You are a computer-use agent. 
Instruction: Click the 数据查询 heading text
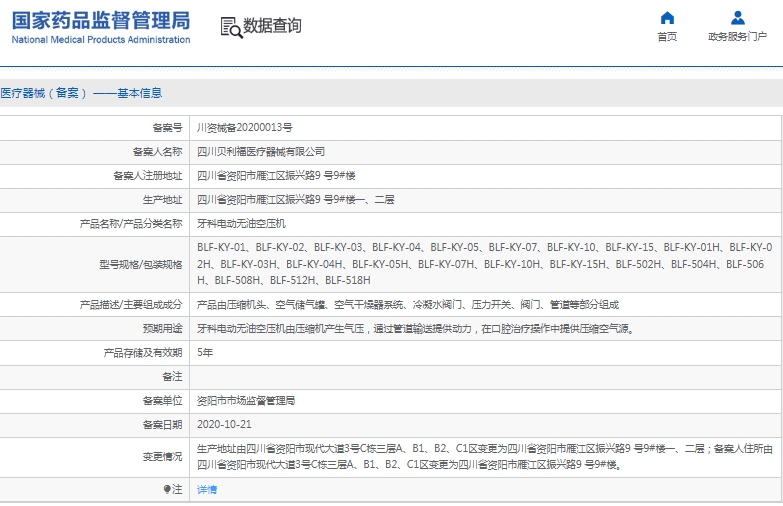272,25
